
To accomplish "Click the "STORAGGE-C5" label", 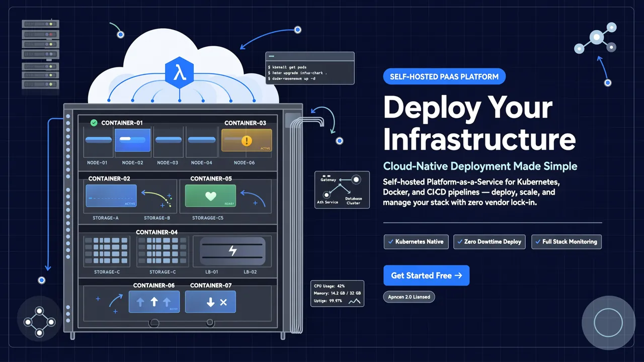I will click(208, 218).
